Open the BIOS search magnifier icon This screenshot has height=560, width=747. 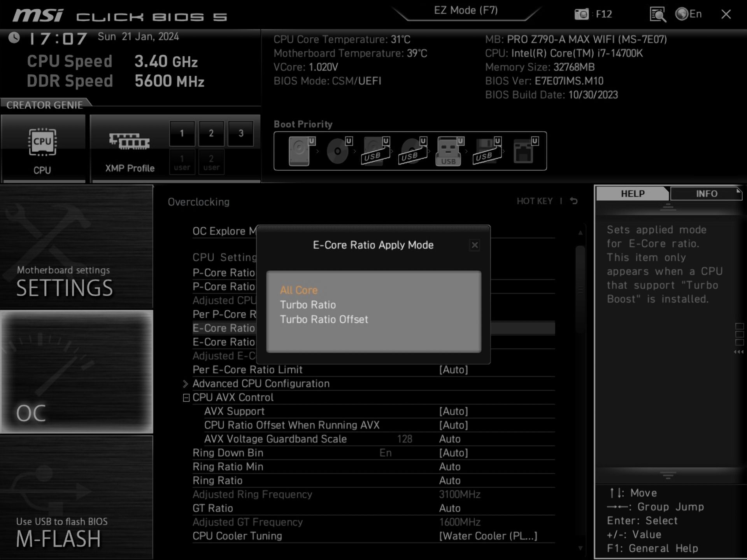(x=658, y=15)
